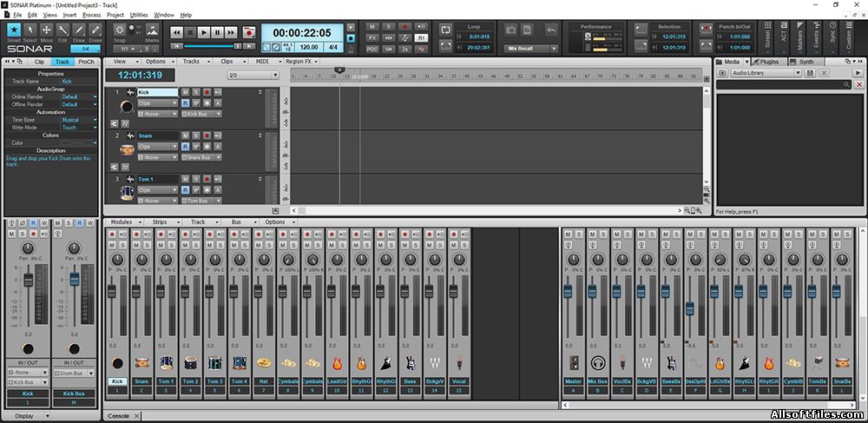Open the Utilities menu

[x=139, y=15]
